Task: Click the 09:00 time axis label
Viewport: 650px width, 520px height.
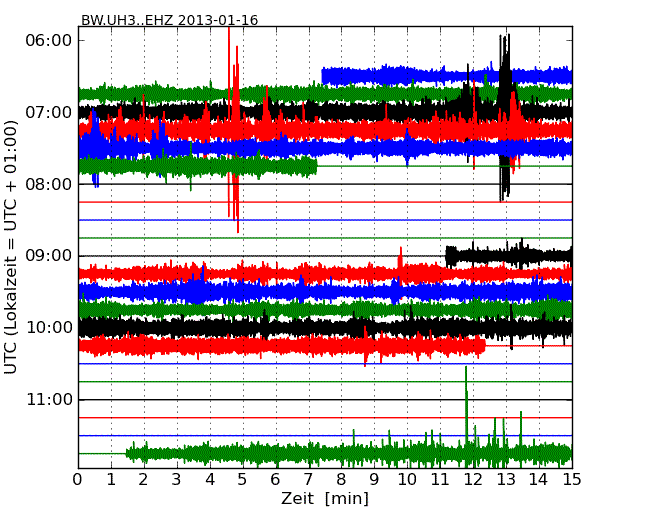Action: [x=49, y=256]
